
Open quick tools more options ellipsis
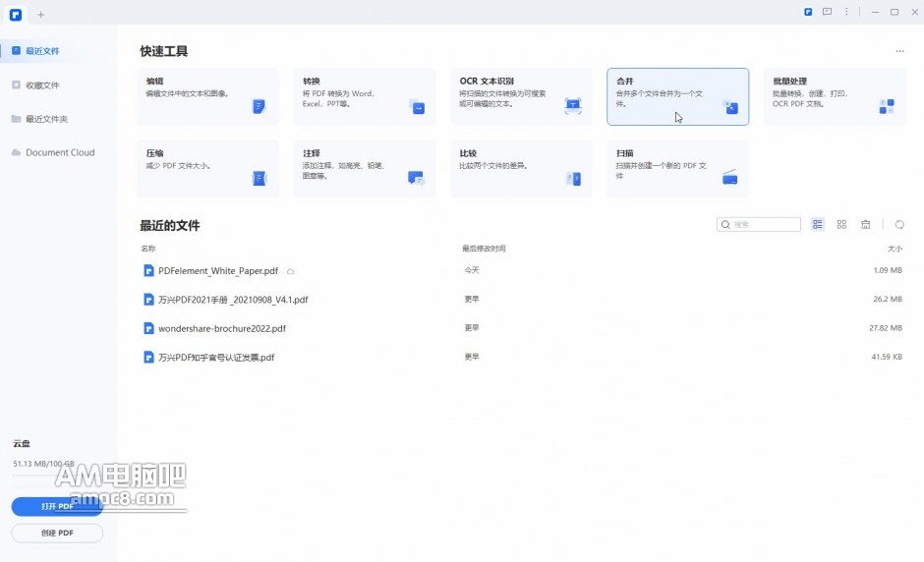[899, 51]
